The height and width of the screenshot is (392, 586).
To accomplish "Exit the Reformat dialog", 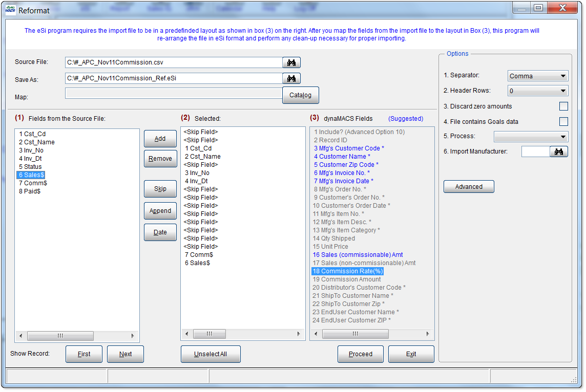I will pyautogui.click(x=411, y=354).
